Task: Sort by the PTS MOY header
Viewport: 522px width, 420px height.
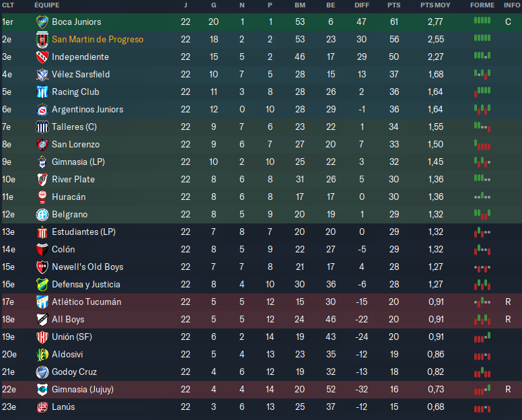Action: point(435,5)
